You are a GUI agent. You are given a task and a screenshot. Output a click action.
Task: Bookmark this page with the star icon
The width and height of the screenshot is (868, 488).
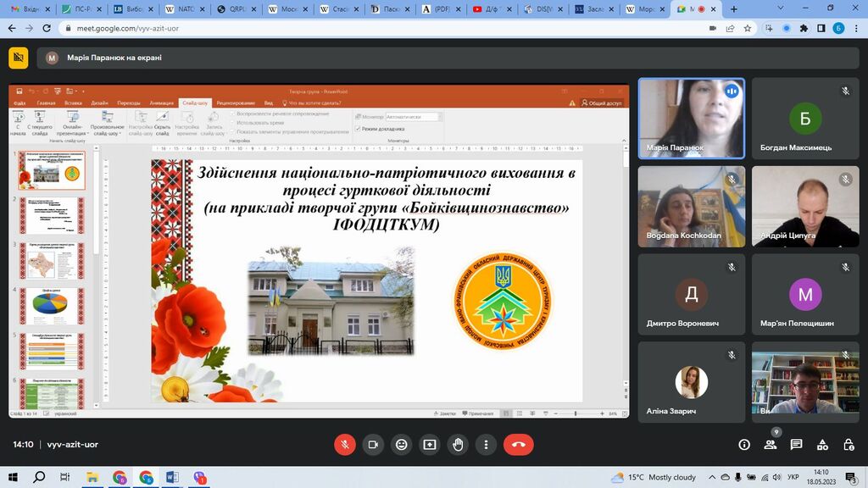[748, 28]
